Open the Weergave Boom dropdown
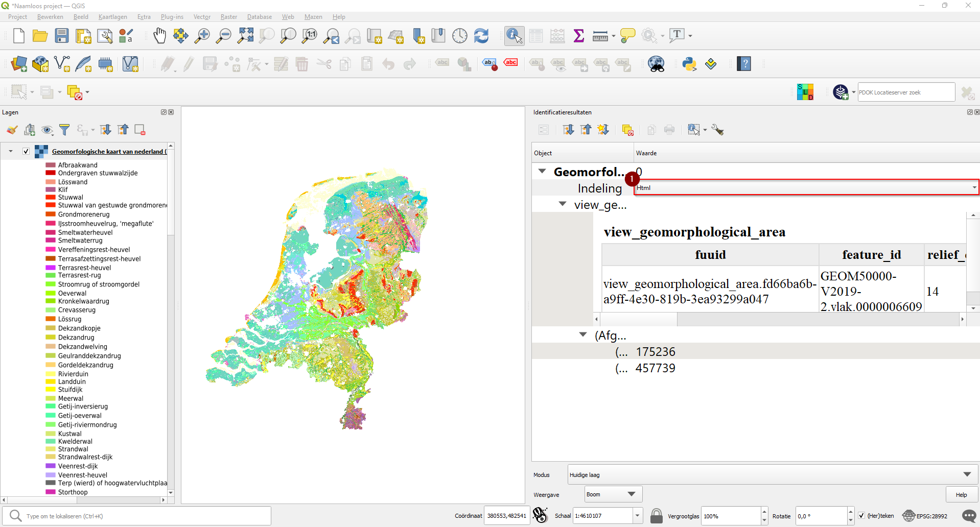This screenshot has width=980, height=527. coord(613,494)
